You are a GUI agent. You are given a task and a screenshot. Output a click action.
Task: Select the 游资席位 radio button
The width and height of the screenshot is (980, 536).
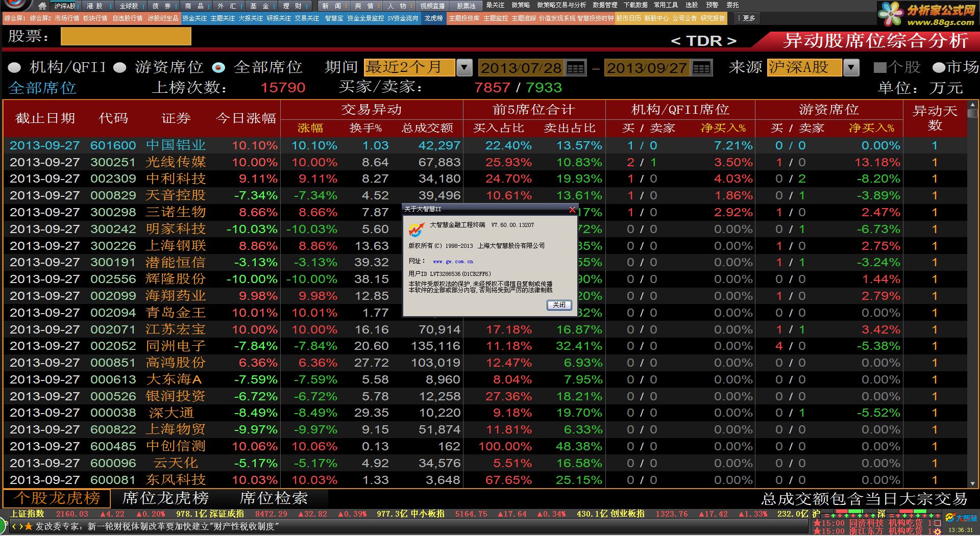[119, 68]
